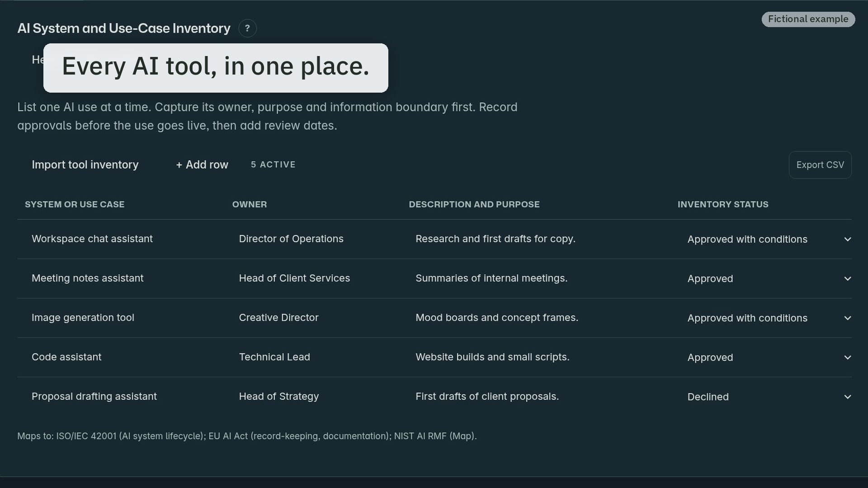The width and height of the screenshot is (868, 488).
Task: Click the System or Use Case column header
Action: tap(75, 205)
